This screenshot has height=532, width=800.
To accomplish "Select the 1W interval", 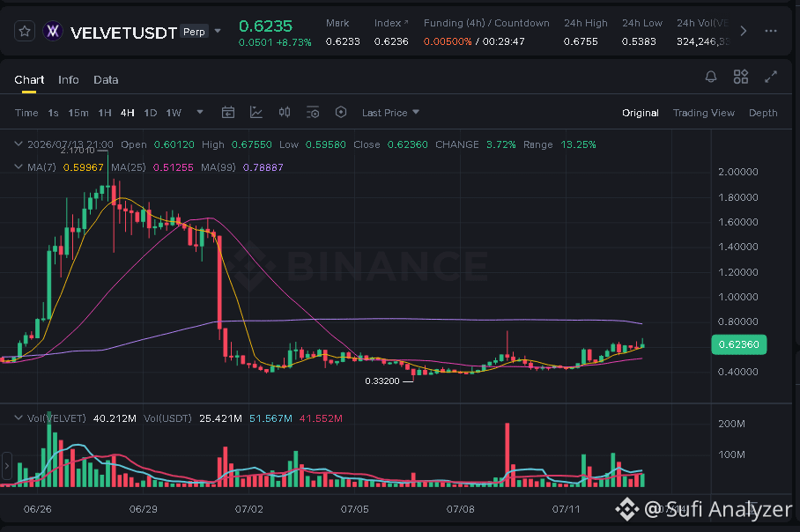I will click(x=174, y=113).
